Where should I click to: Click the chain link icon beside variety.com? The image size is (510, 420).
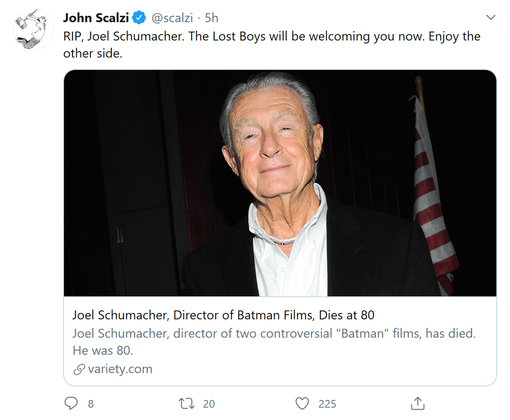79,369
